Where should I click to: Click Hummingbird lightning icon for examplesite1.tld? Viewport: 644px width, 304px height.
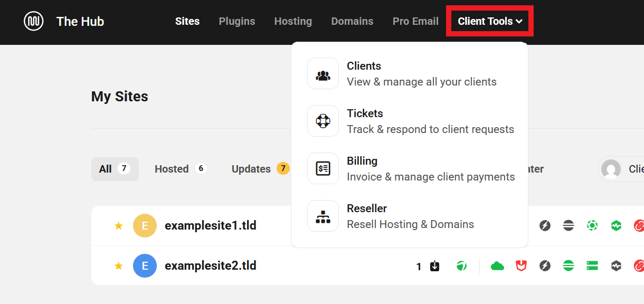tap(545, 226)
